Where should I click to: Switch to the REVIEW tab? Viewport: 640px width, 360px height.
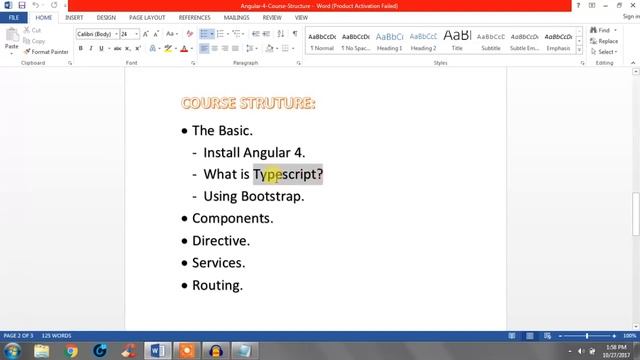(272, 18)
